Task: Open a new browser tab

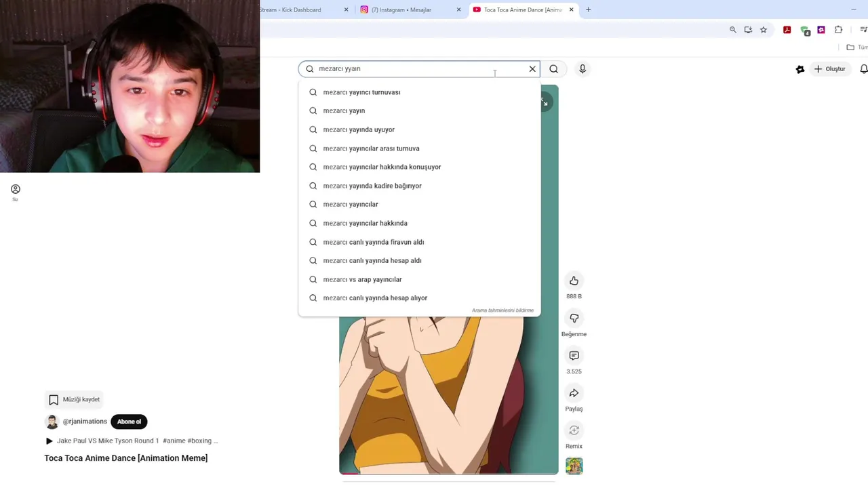Action: click(x=588, y=9)
